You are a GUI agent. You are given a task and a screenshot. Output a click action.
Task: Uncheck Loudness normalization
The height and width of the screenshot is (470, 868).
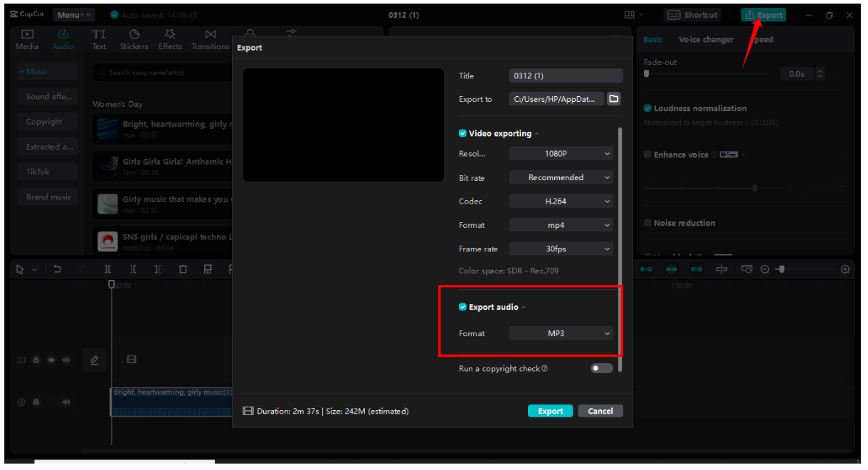[x=647, y=108]
